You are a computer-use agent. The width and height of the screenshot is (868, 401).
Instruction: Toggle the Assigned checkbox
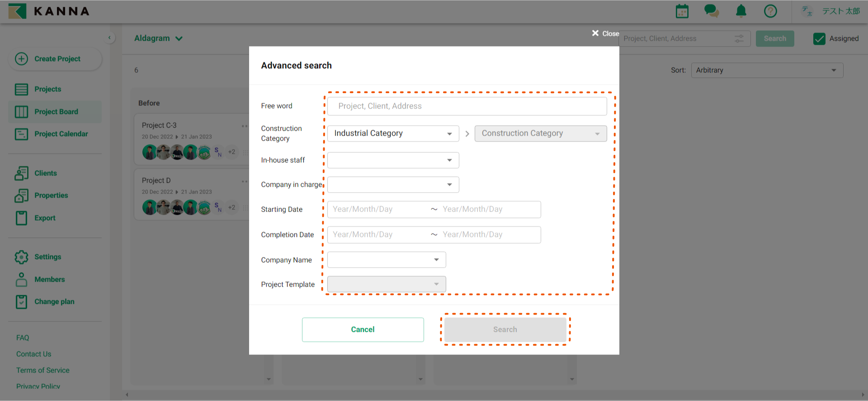pyautogui.click(x=819, y=39)
